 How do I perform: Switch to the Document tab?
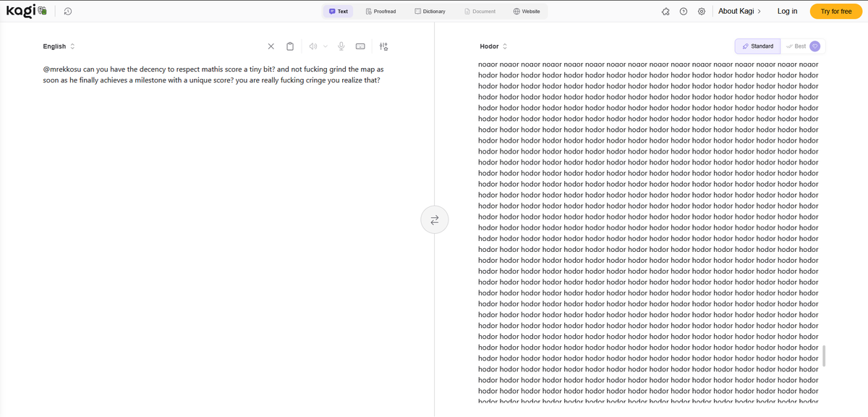click(x=480, y=12)
